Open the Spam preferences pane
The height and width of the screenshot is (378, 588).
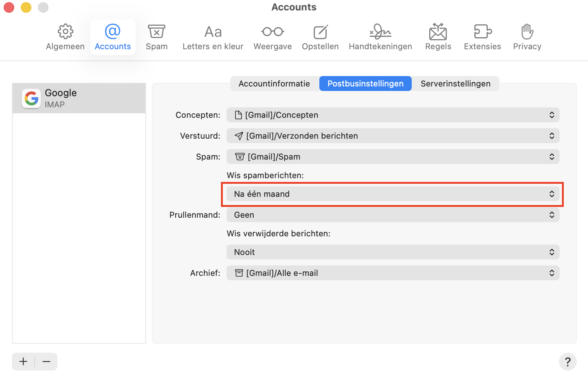click(x=157, y=37)
